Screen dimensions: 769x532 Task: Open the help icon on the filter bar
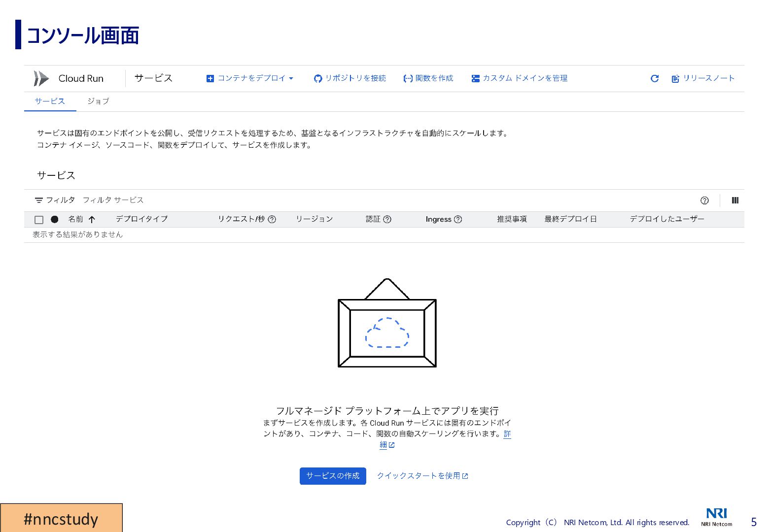point(704,200)
